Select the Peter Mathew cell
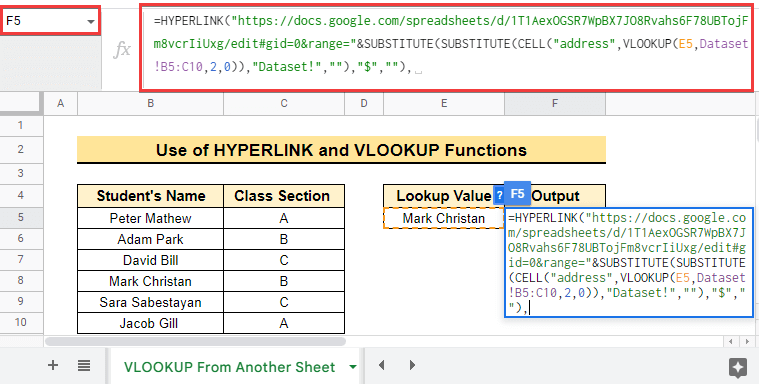The height and width of the screenshot is (384, 759). click(151, 218)
